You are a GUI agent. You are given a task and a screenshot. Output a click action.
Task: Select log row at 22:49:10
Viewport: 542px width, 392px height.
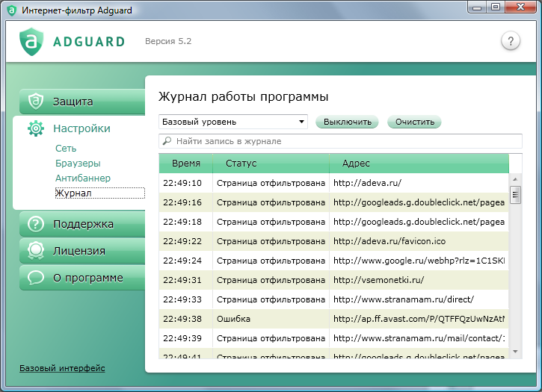(x=334, y=183)
